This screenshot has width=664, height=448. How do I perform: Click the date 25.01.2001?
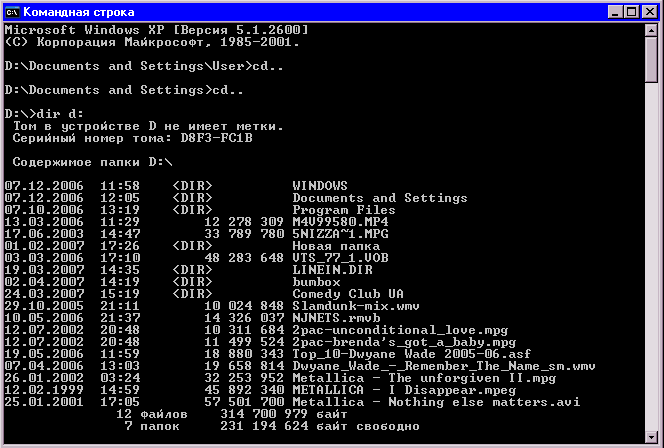44,402
